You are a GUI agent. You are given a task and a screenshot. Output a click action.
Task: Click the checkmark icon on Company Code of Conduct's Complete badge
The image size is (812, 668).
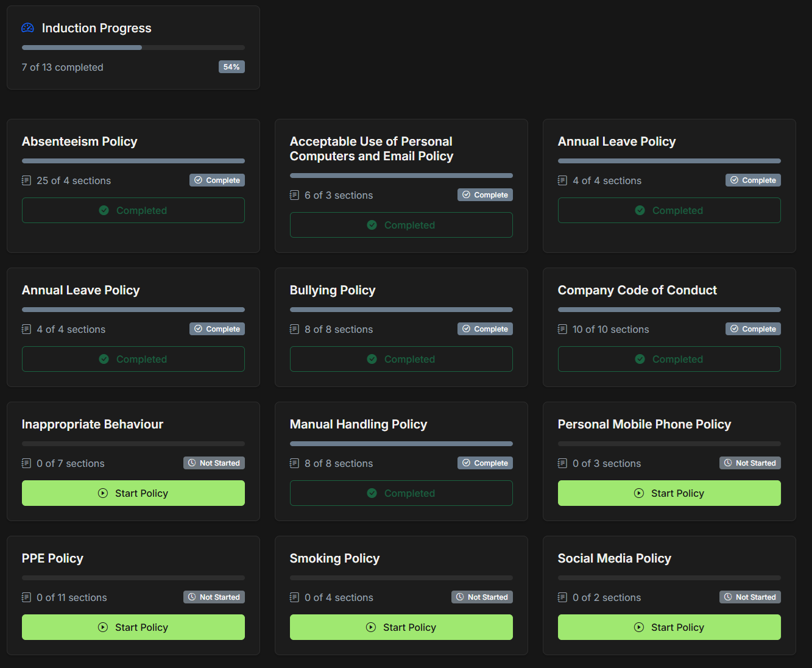734,329
